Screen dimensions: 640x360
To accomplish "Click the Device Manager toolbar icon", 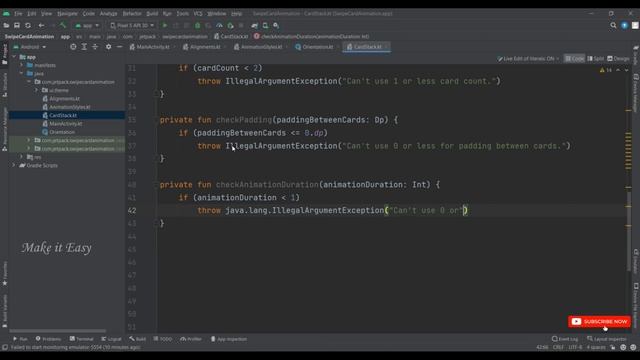I will tap(265, 25).
